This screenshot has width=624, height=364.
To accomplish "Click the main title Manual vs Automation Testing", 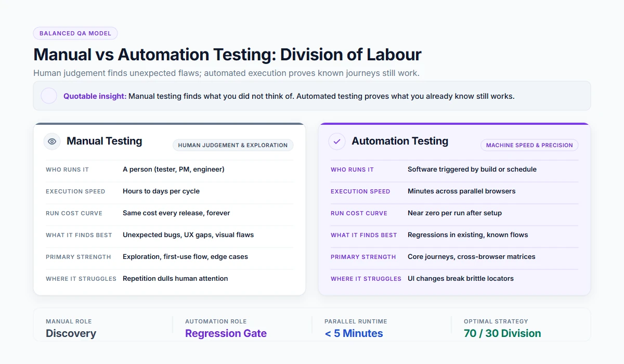I will pyautogui.click(x=227, y=55).
